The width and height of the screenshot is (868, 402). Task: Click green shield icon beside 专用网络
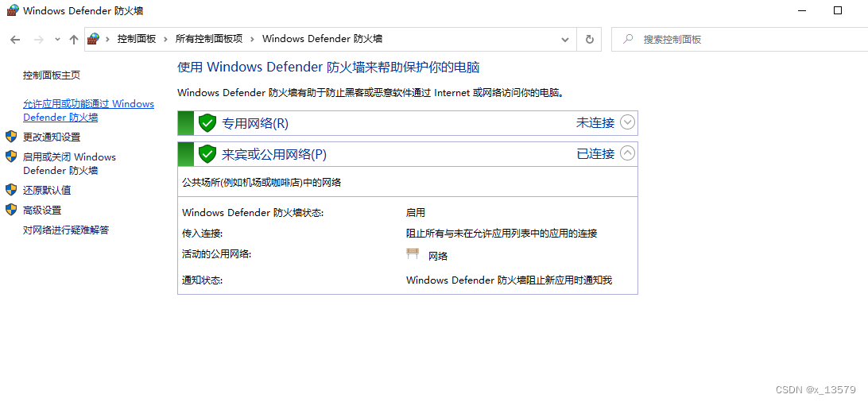[207, 123]
